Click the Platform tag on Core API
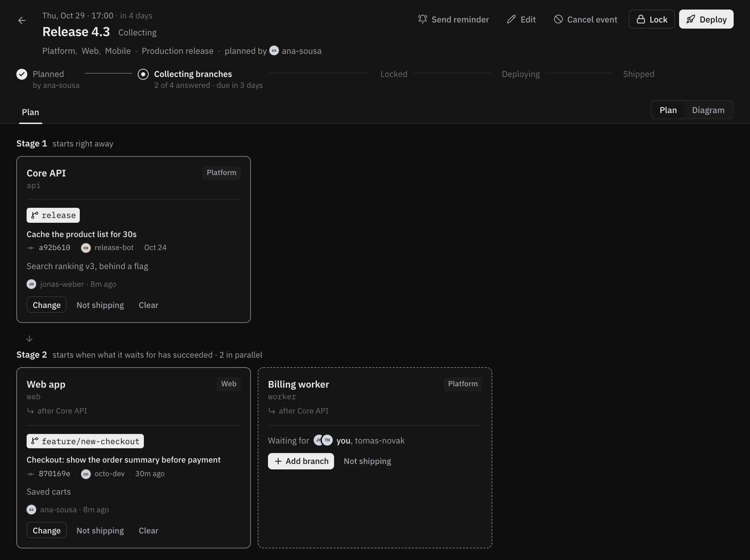Screen dimensions: 750x560 pyautogui.click(x=221, y=173)
